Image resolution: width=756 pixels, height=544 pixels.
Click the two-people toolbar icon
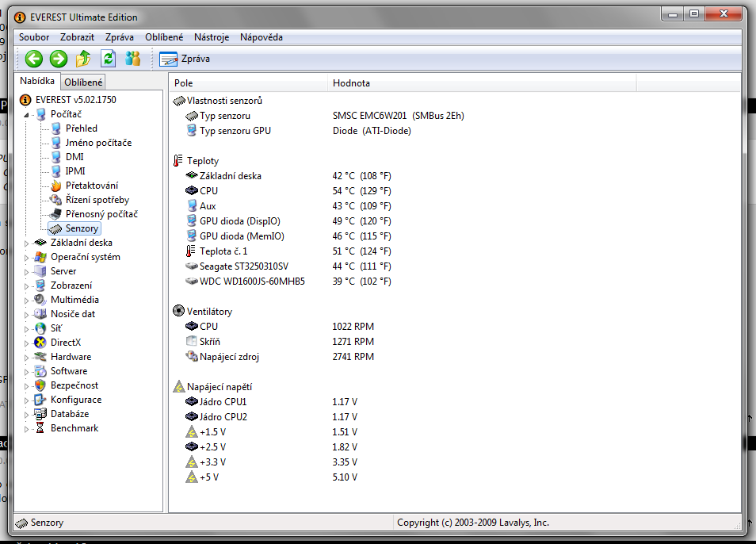click(x=132, y=59)
